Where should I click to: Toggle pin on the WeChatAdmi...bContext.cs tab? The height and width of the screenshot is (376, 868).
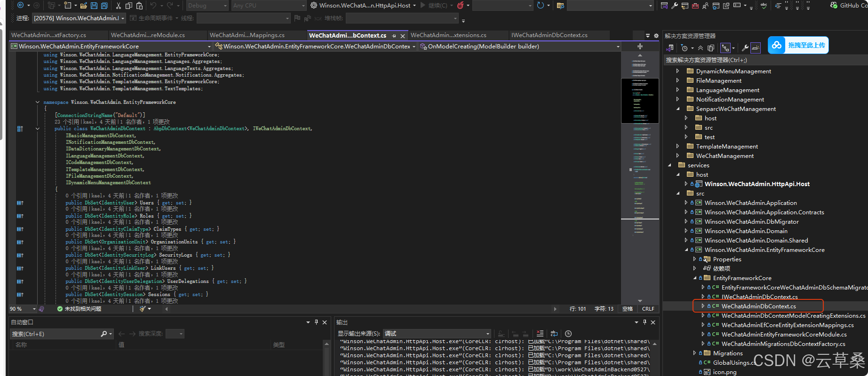pos(394,36)
